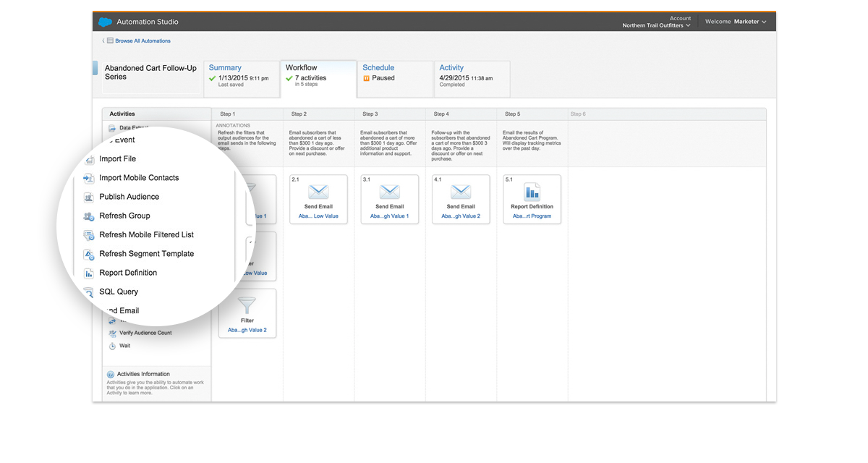The width and height of the screenshot is (868, 463).
Task: Click the Report Definition chart icon in Step 5
Action: point(532,192)
